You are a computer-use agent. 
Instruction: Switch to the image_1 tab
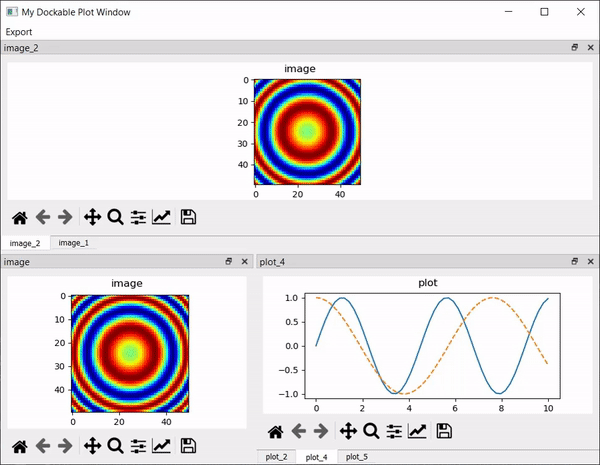73,243
